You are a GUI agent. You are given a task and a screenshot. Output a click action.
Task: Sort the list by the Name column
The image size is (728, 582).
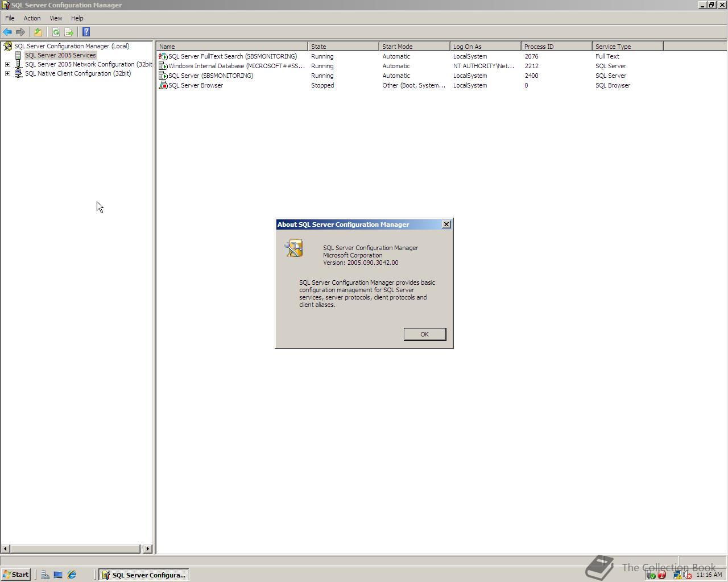tap(232, 47)
